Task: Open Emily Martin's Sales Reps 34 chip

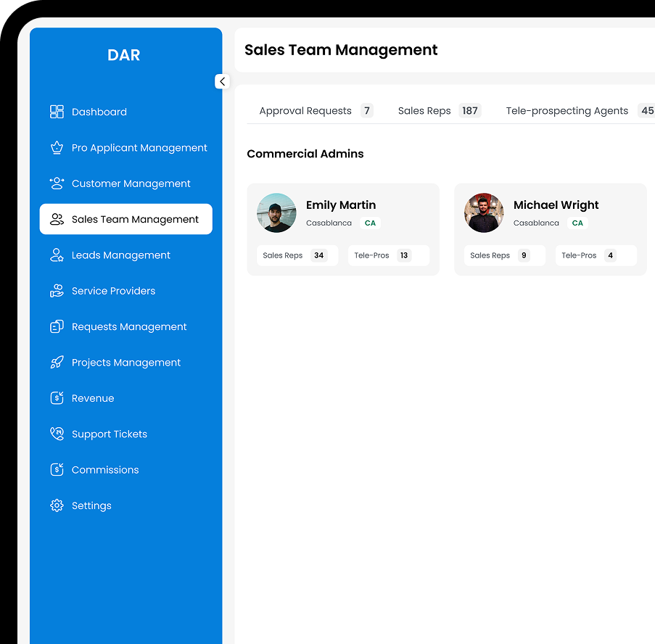Action: click(x=297, y=255)
